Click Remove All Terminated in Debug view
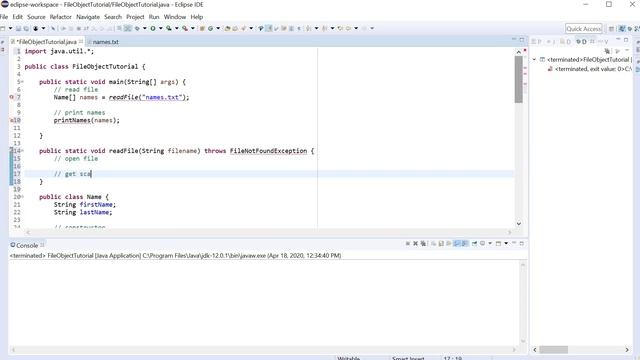Image resolution: width=640 pixels, height=360 pixels. (x=607, y=51)
